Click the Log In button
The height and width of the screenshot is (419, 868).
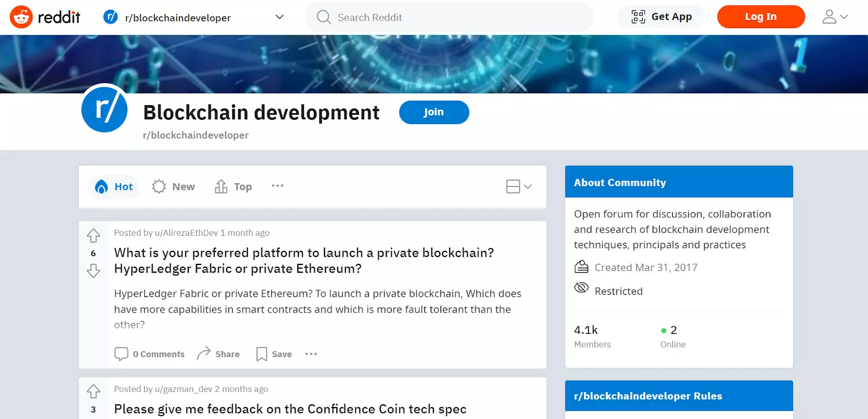pos(761,17)
